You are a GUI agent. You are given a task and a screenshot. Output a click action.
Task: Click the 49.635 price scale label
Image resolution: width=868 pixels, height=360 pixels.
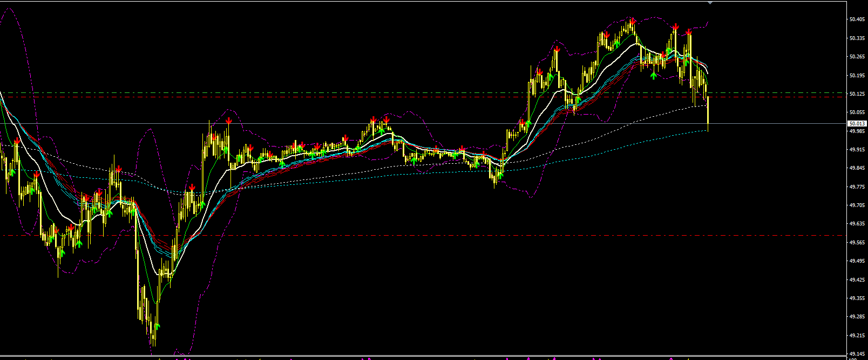(x=856, y=224)
